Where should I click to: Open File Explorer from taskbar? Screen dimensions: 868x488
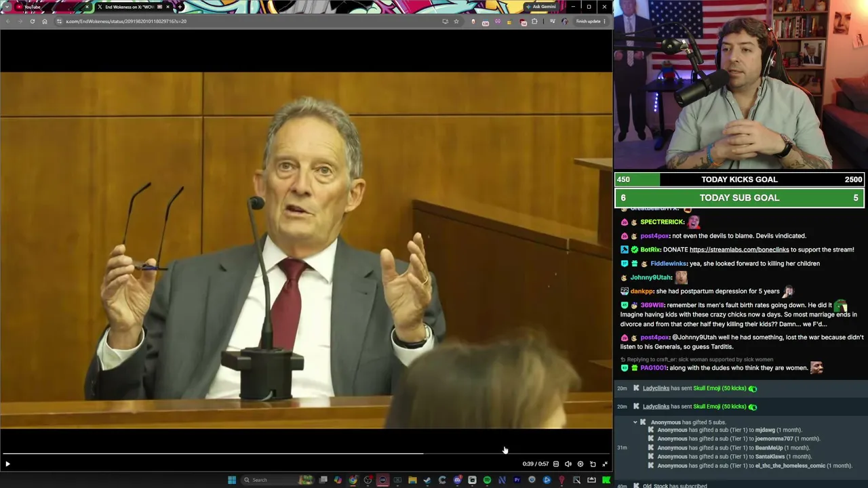[412, 480]
